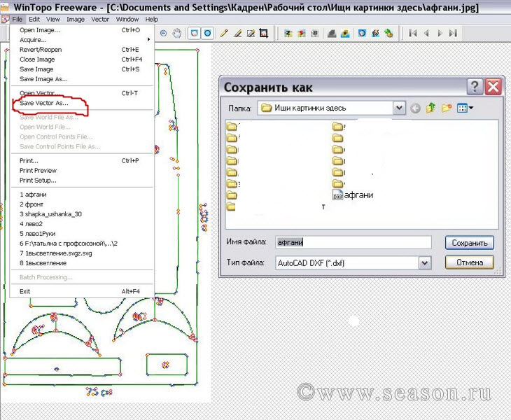The width and height of the screenshot is (511, 420).
Task: Open the Vector menu
Action: pyautogui.click(x=101, y=20)
